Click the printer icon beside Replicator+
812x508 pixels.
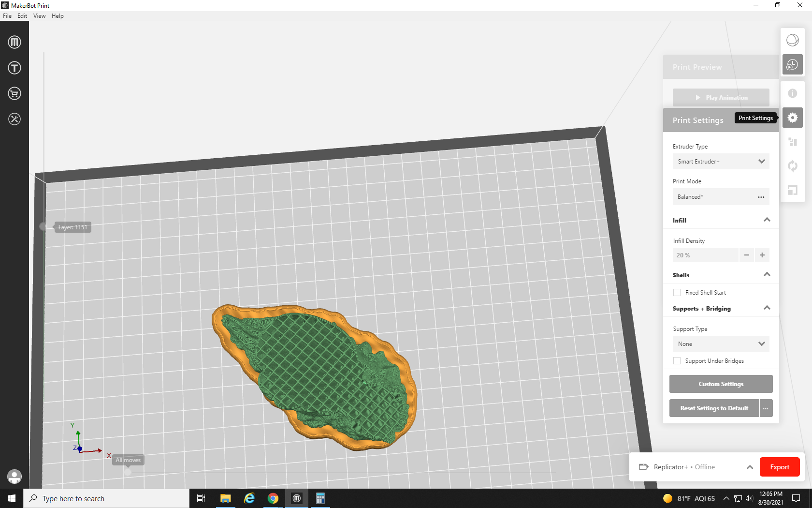644,467
